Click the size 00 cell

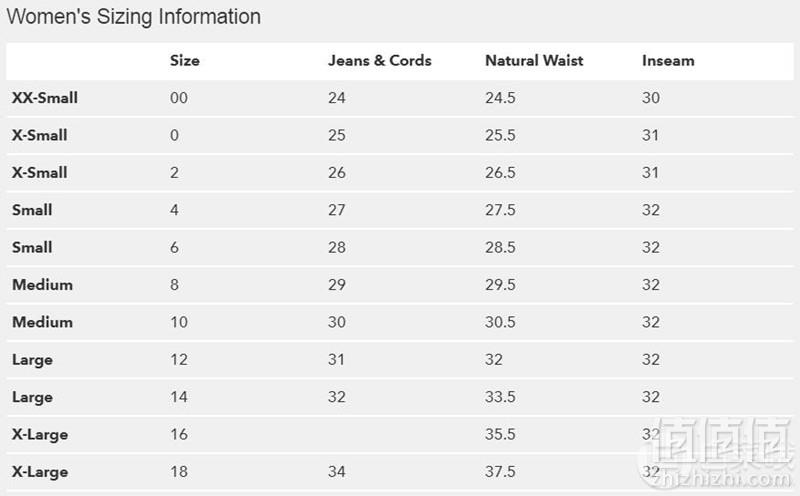coord(179,98)
